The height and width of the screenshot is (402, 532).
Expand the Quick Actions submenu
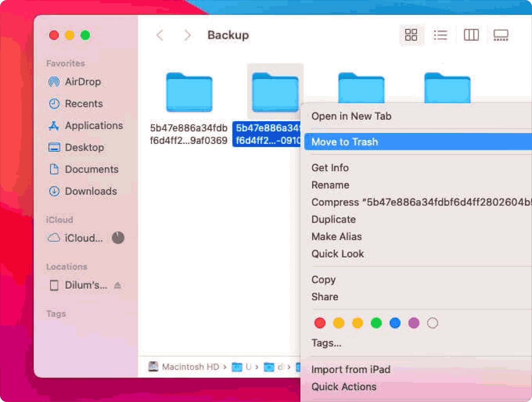[344, 387]
